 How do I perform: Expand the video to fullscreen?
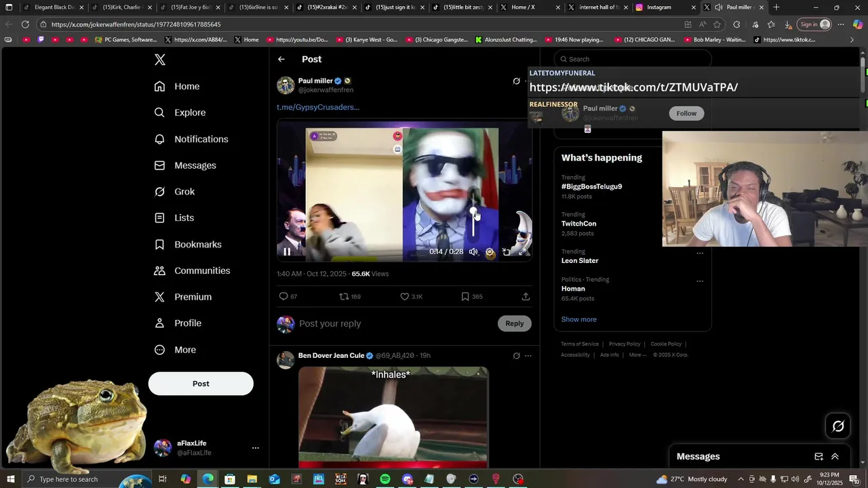pos(523,251)
